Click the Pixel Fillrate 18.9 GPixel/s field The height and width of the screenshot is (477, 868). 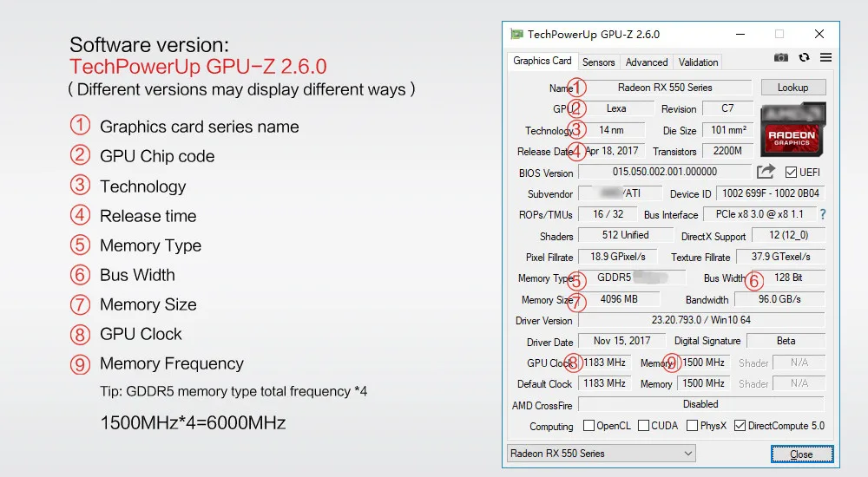pos(618,257)
